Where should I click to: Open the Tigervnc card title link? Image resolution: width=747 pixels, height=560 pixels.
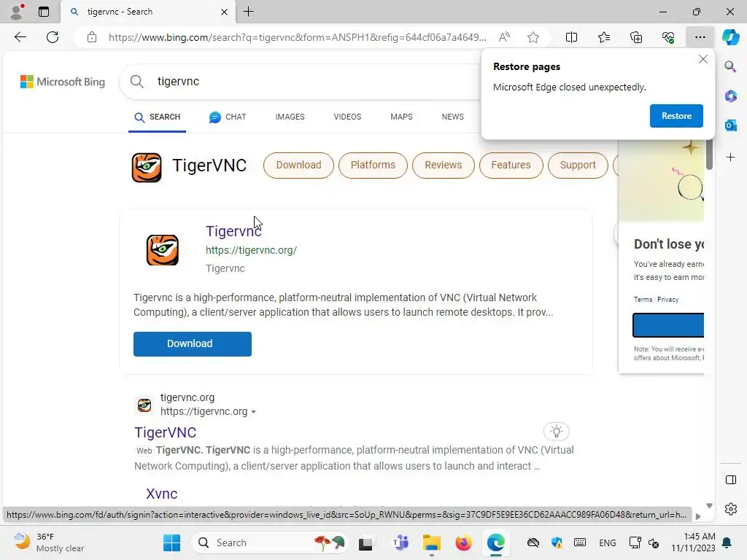pos(233,231)
